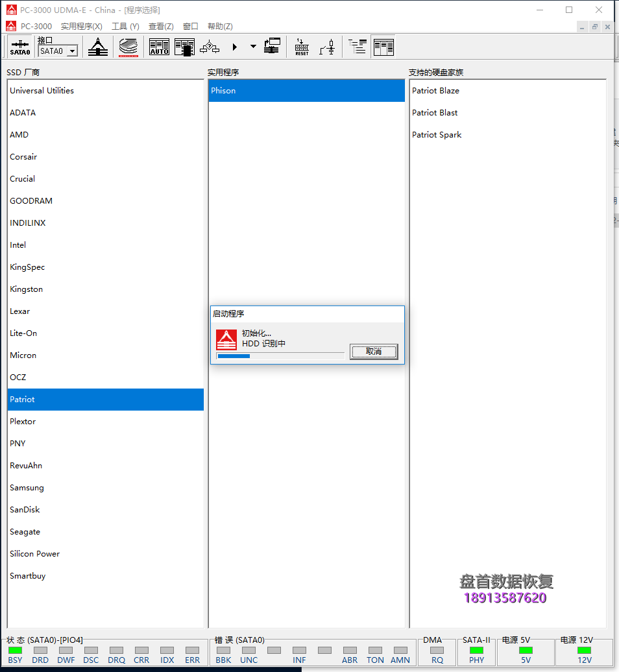The image size is (619, 672).
Task: Click the PC-3000 icon in the menu bar
Action: pos(11,26)
